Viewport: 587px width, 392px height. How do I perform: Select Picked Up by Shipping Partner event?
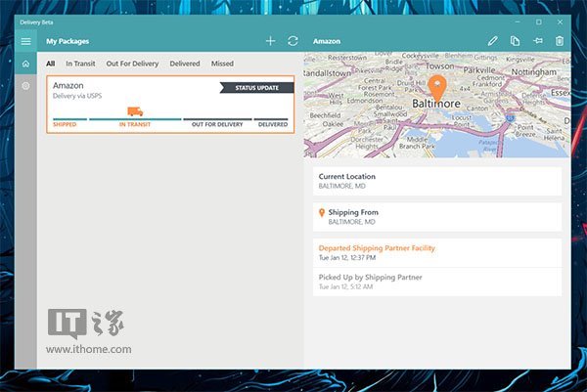pos(437,282)
